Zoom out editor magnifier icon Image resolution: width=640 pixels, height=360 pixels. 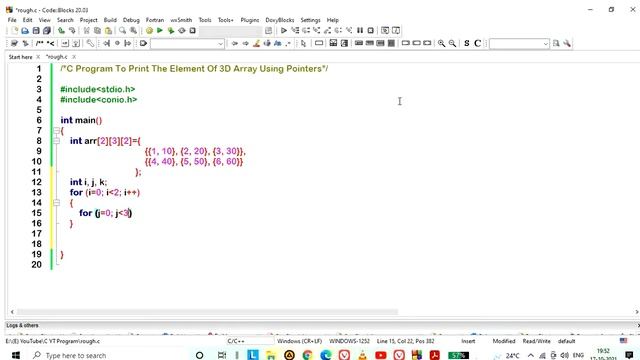click(x=452, y=43)
